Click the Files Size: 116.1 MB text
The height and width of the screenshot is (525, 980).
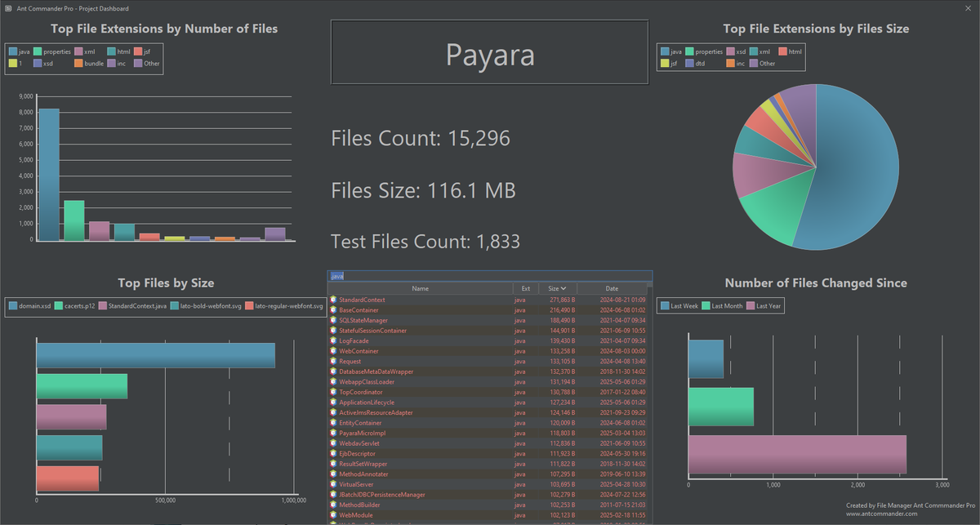pos(423,190)
